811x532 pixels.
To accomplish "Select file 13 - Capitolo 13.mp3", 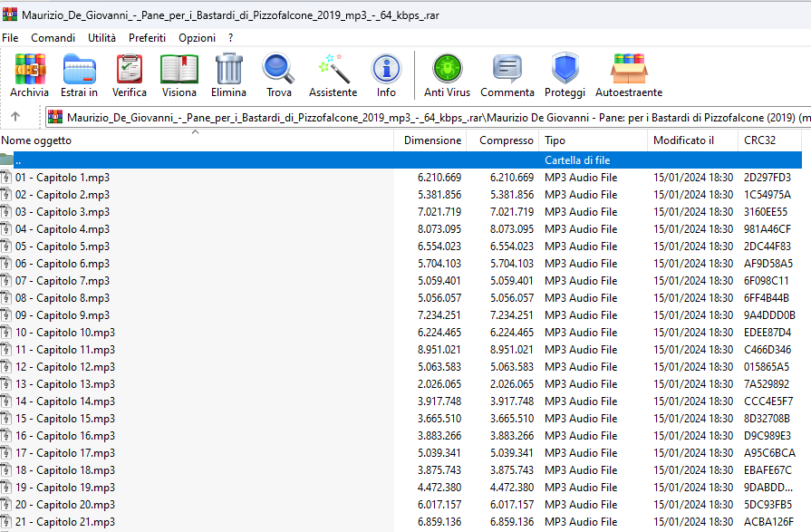I will pyautogui.click(x=401, y=383).
